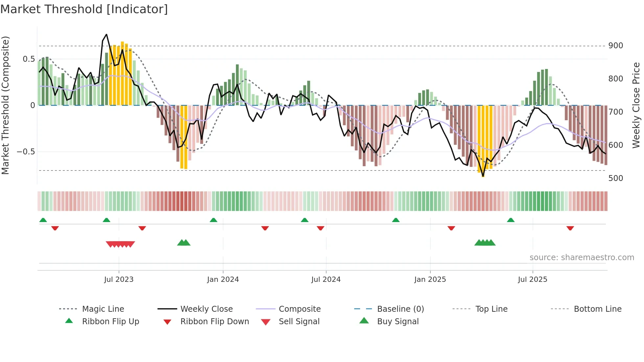Click the rightmost Ribbon Flip Up marker

511,220
